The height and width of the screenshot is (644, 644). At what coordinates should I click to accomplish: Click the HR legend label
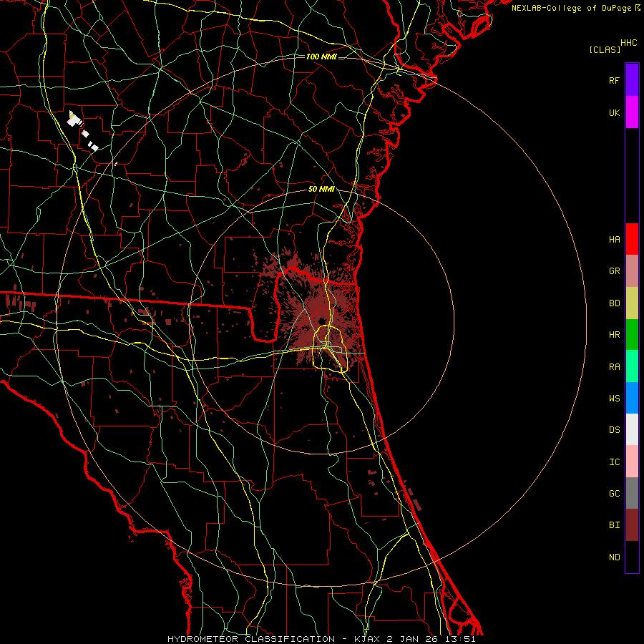coord(614,335)
